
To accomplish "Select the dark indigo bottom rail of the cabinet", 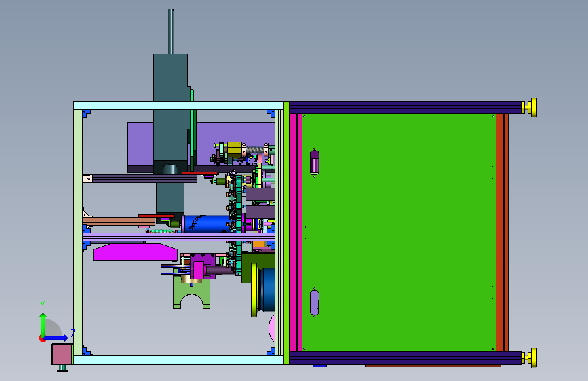I will [406, 358].
